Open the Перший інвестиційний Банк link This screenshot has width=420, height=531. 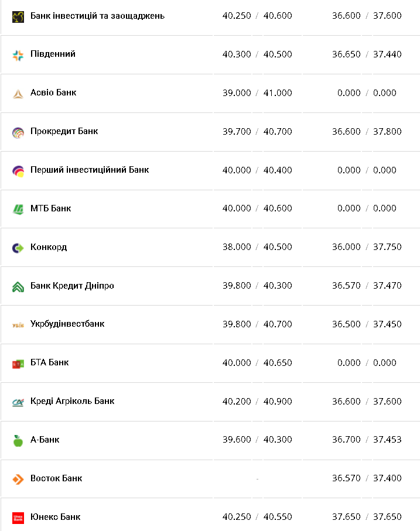point(90,170)
